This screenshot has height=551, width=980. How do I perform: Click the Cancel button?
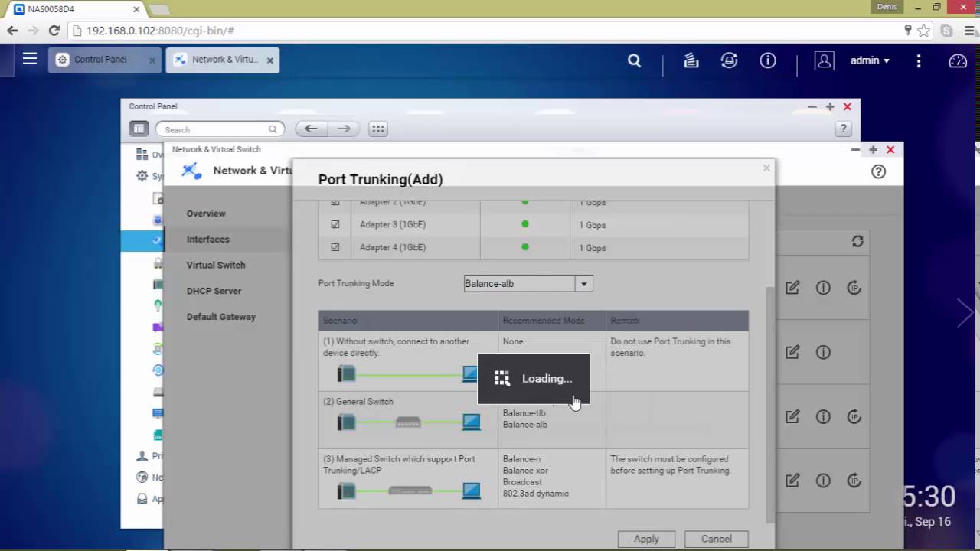tap(717, 539)
